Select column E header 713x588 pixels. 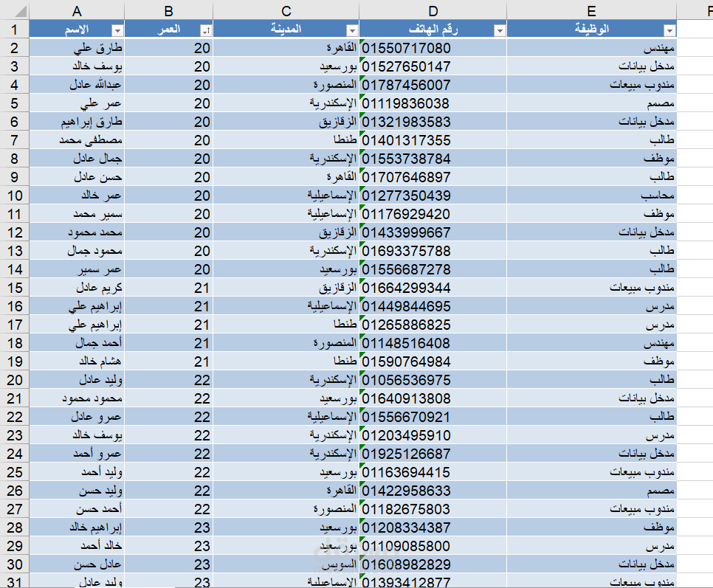pos(591,11)
